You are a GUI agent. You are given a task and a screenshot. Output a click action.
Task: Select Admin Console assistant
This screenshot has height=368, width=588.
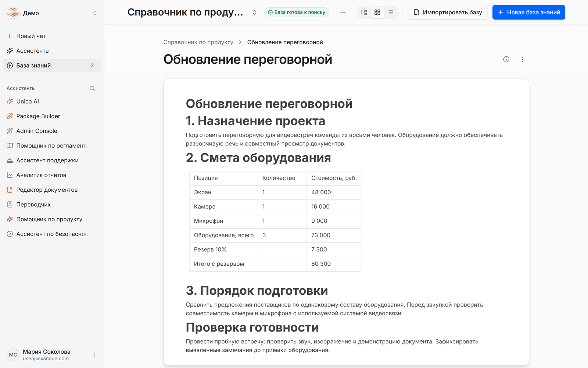pos(52,131)
